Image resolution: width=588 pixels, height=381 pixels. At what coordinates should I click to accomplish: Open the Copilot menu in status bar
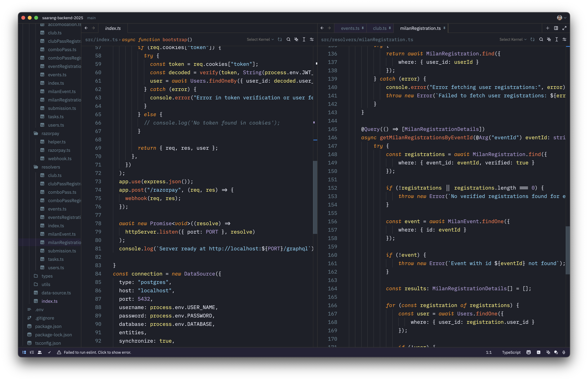pos(528,352)
